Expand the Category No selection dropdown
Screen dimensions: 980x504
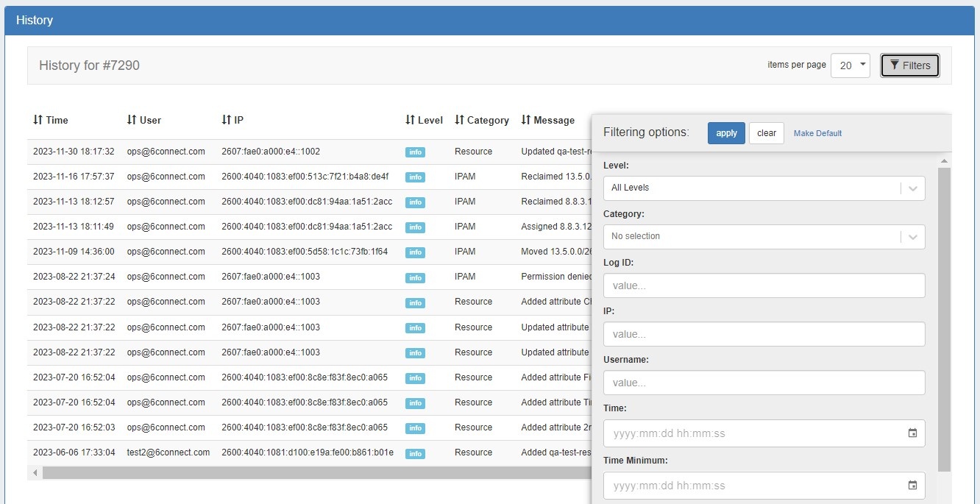tap(764, 236)
